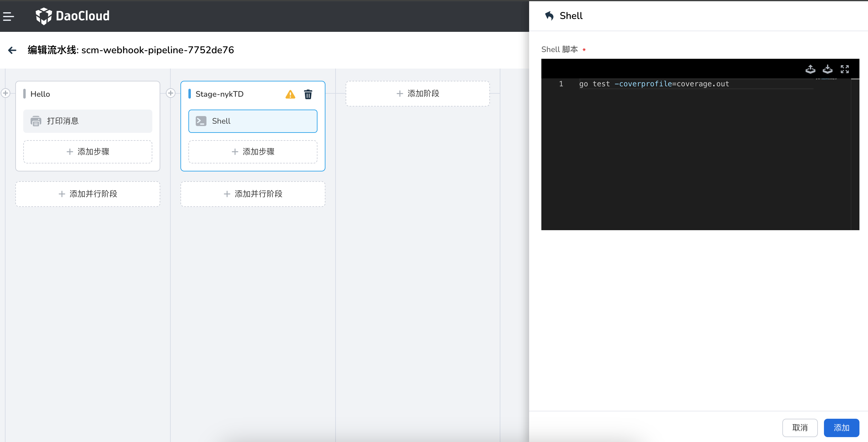This screenshot has height=442, width=868.
Task: Select the 打印消息 step in Hello stage
Action: pos(87,121)
